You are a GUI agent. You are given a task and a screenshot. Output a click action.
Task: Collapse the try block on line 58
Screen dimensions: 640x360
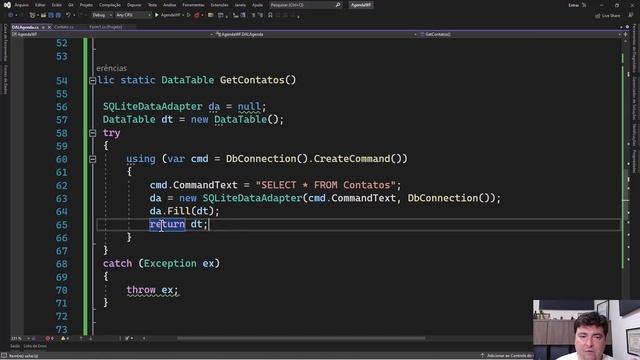93,133
